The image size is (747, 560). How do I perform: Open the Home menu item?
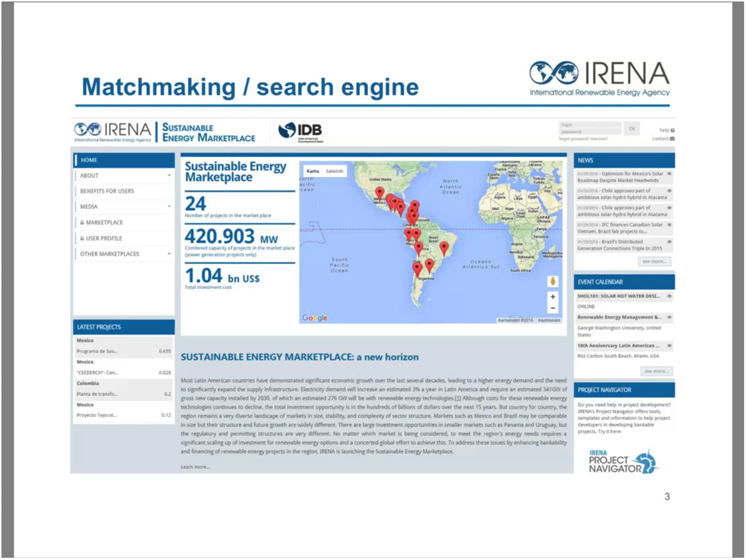tap(124, 160)
